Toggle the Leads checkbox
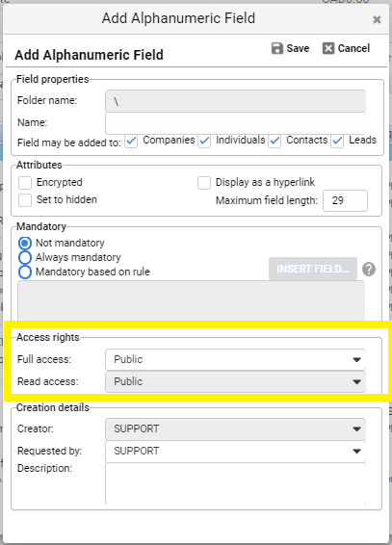The image size is (392, 545). [337, 142]
